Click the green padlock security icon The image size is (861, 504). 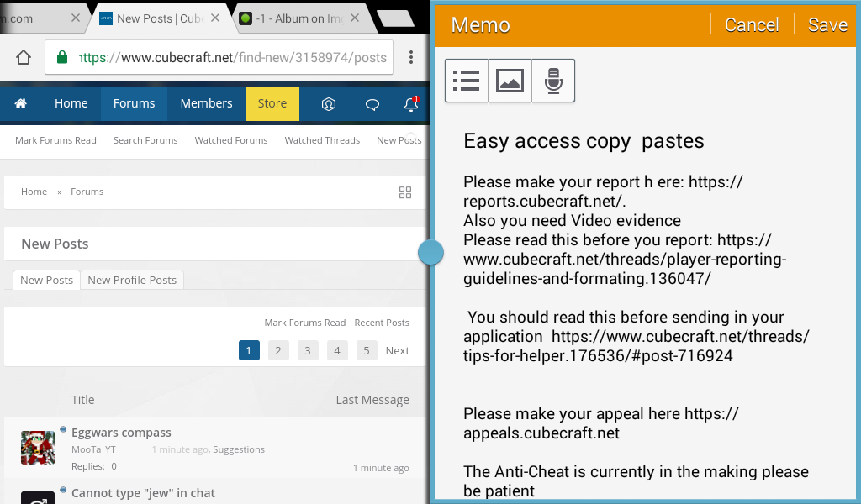62,57
